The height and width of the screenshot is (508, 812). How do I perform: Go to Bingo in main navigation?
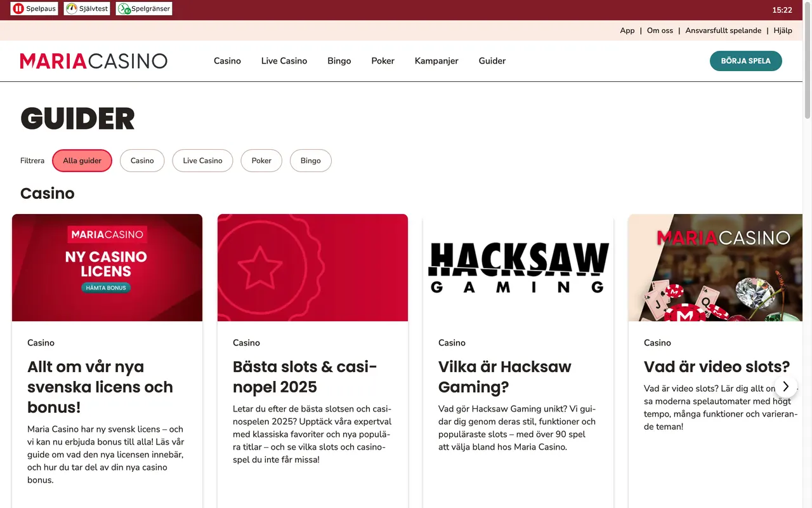(339, 61)
